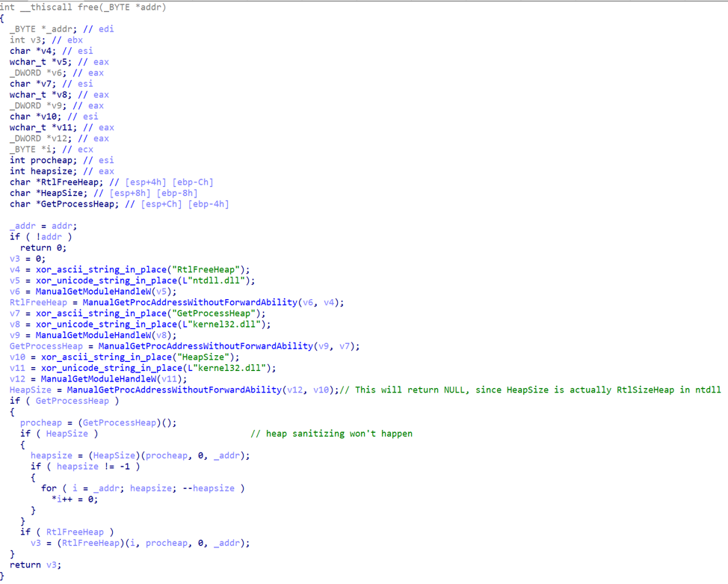Click the if ( !addr ) condition
The image size is (728, 584).
pos(41,236)
